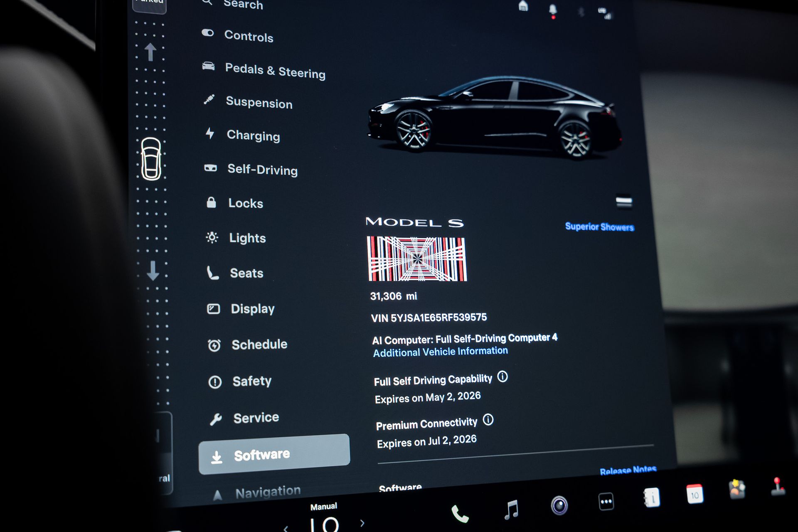Click the Search field at top
Screen dimensions: 798x532
pyautogui.click(x=243, y=5)
